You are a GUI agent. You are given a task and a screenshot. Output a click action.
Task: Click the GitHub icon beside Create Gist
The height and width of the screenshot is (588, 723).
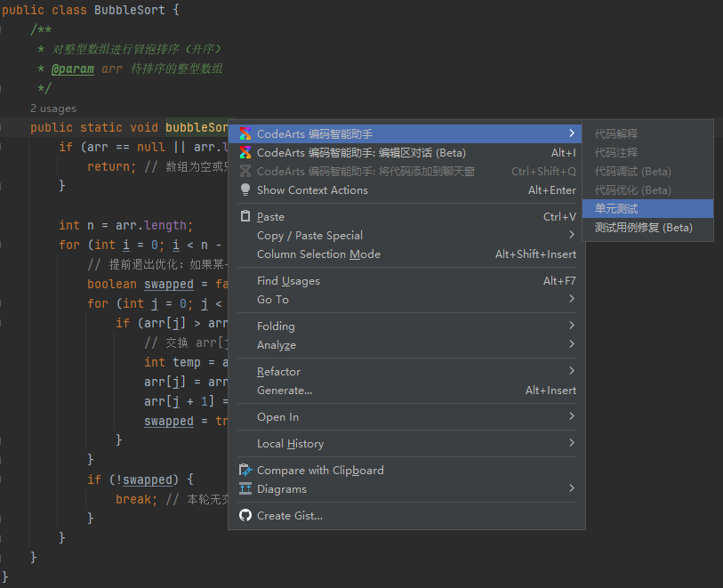point(245,516)
